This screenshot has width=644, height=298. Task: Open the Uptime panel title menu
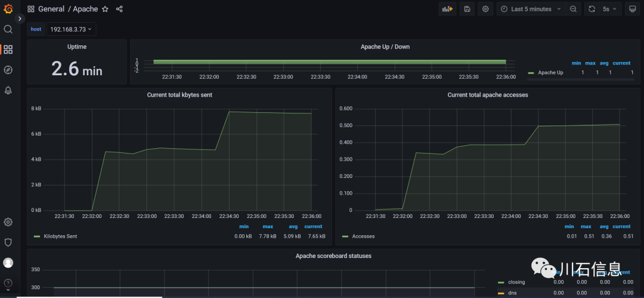[77, 47]
